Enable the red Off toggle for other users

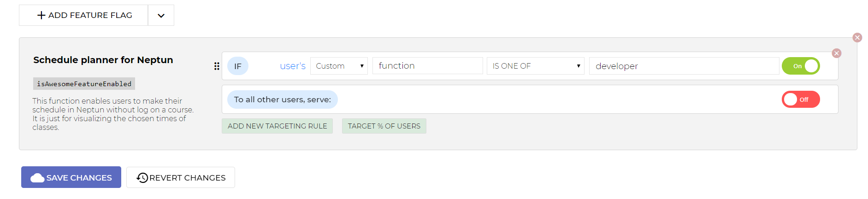point(801,99)
